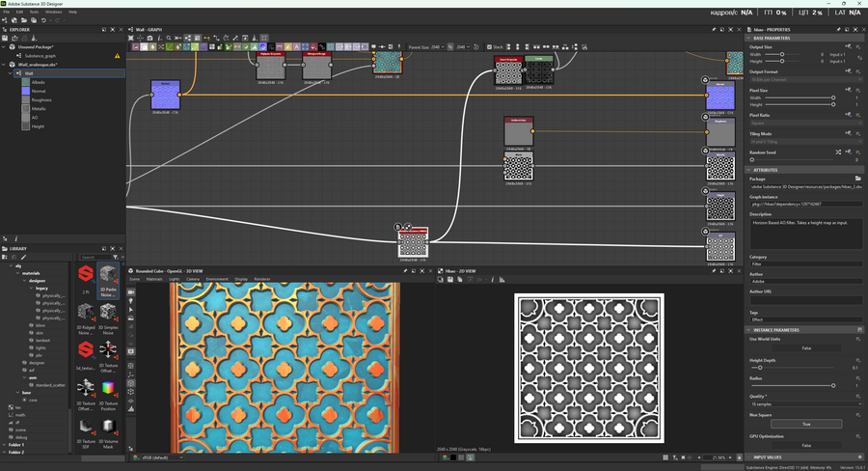Viewport: 868px width, 471px height.
Task: Collapse the Instance Parameters section
Action: (x=750, y=329)
